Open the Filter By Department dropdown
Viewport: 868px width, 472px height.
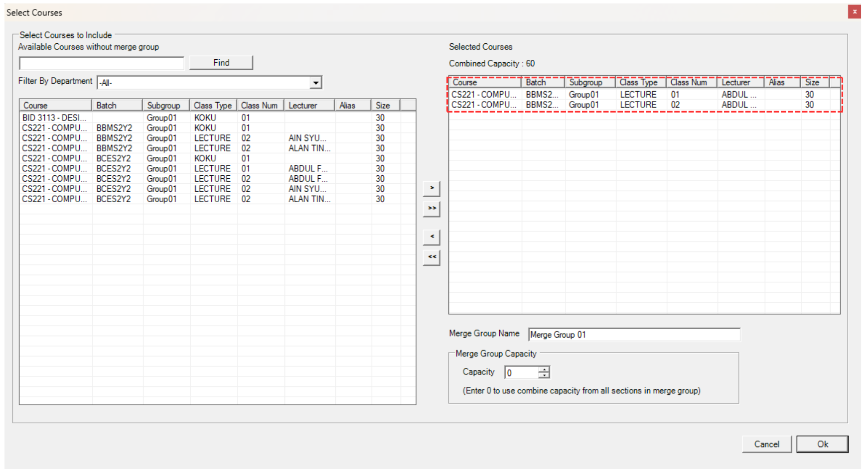point(315,83)
